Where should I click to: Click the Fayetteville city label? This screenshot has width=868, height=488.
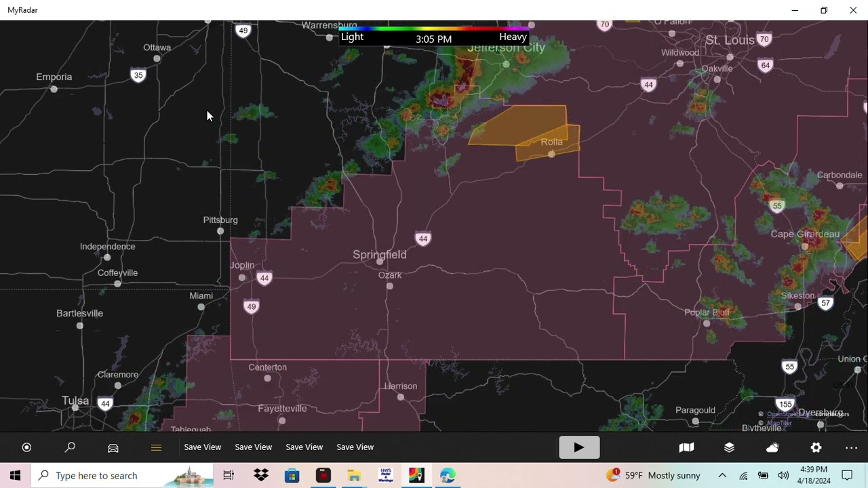(x=282, y=409)
